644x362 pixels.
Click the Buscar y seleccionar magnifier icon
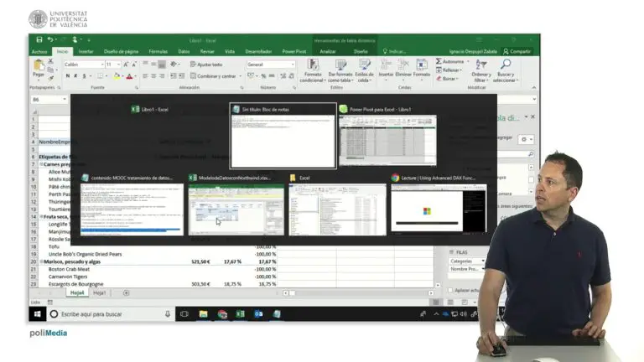coord(506,65)
